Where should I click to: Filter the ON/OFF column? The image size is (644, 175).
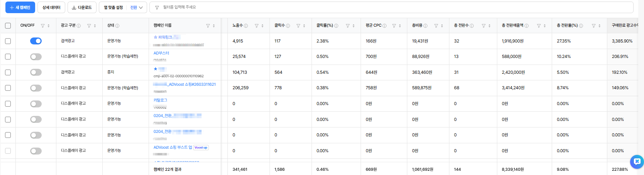[x=42, y=26]
